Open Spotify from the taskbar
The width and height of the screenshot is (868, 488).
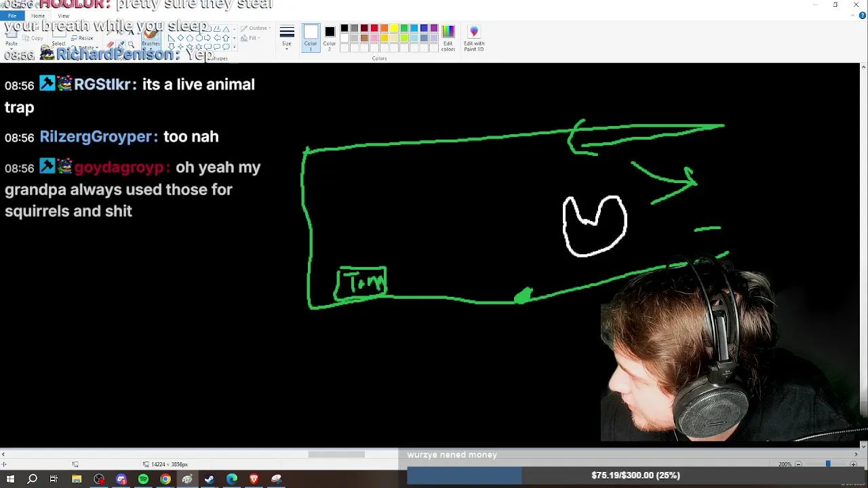click(143, 479)
